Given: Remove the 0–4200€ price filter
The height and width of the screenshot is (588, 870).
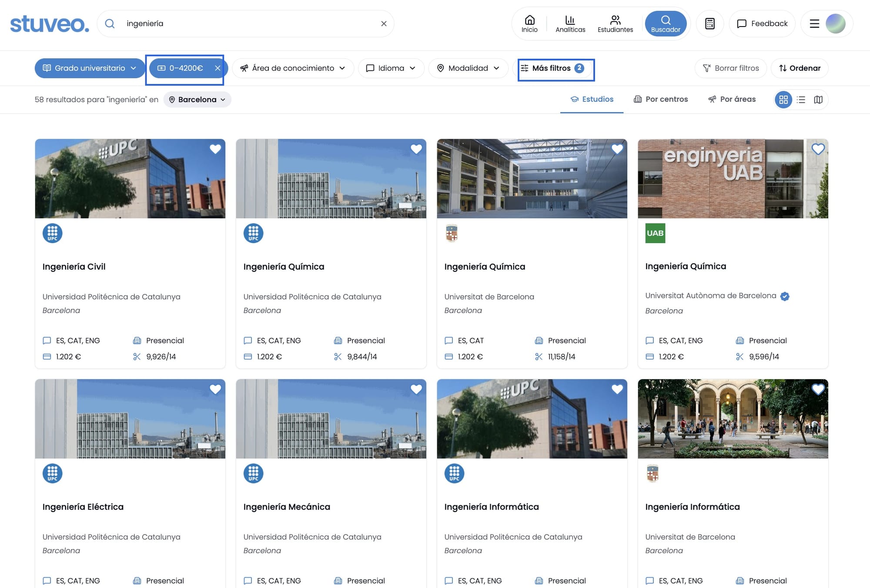Looking at the screenshot, I should tap(217, 68).
